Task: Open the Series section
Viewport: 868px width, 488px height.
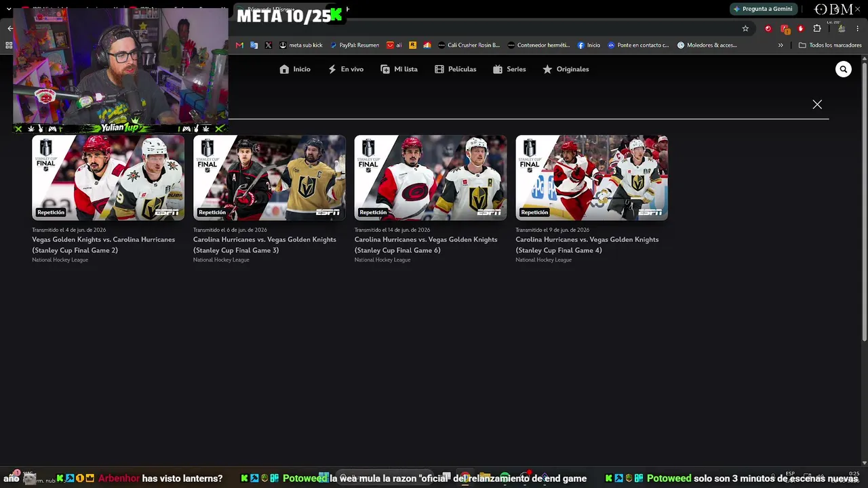Action: [509, 69]
